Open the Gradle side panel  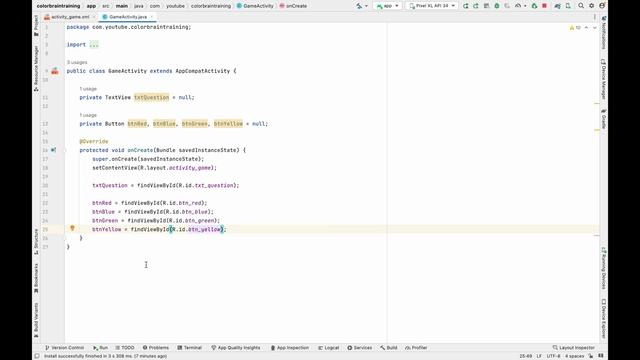[x=604, y=118]
